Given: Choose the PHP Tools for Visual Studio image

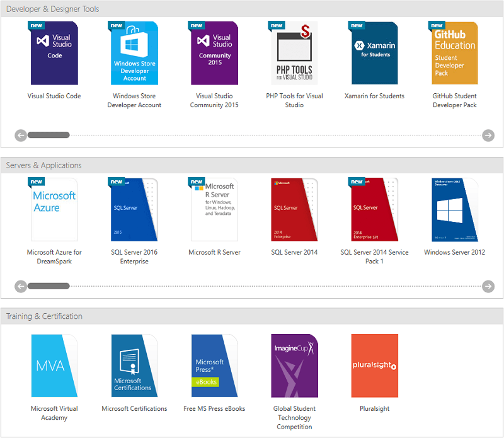Looking at the screenshot, I should [294, 53].
